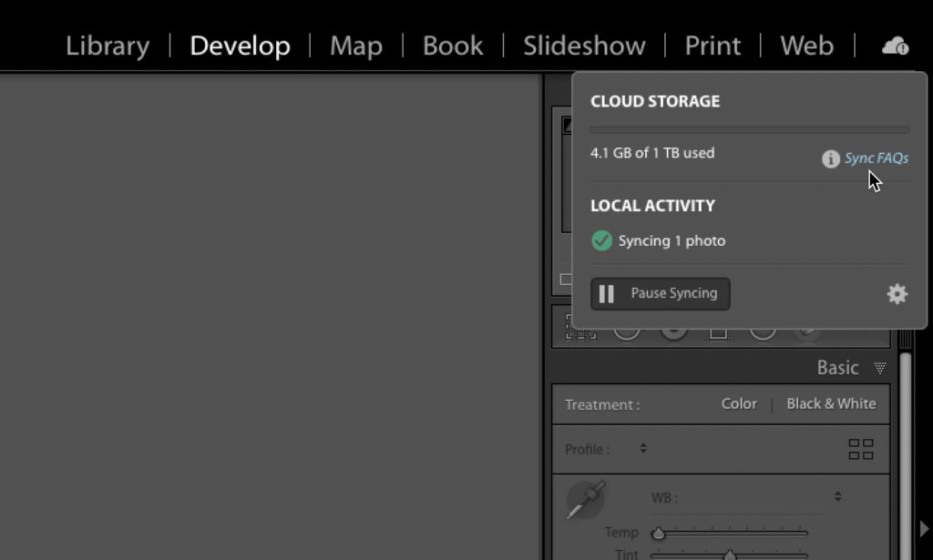The image size is (933, 560).
Task: Open the Library module
Action: pyautogui.click(x=108, y=46)
